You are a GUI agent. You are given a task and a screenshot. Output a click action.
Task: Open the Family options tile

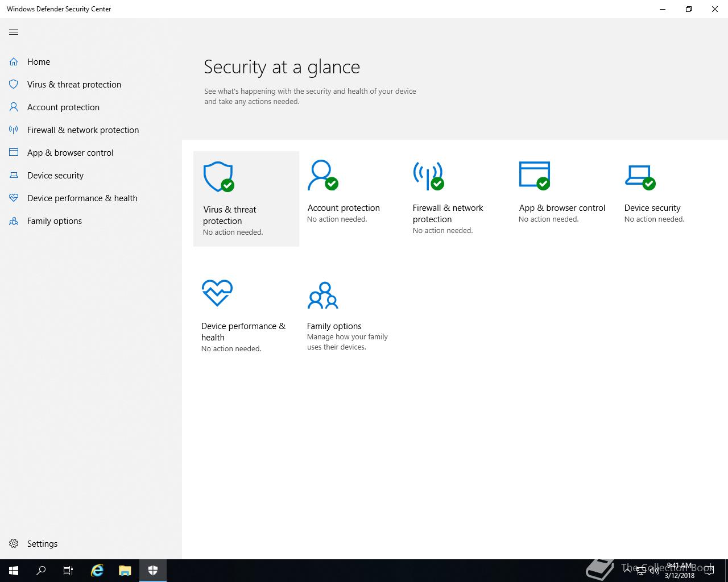351,315
